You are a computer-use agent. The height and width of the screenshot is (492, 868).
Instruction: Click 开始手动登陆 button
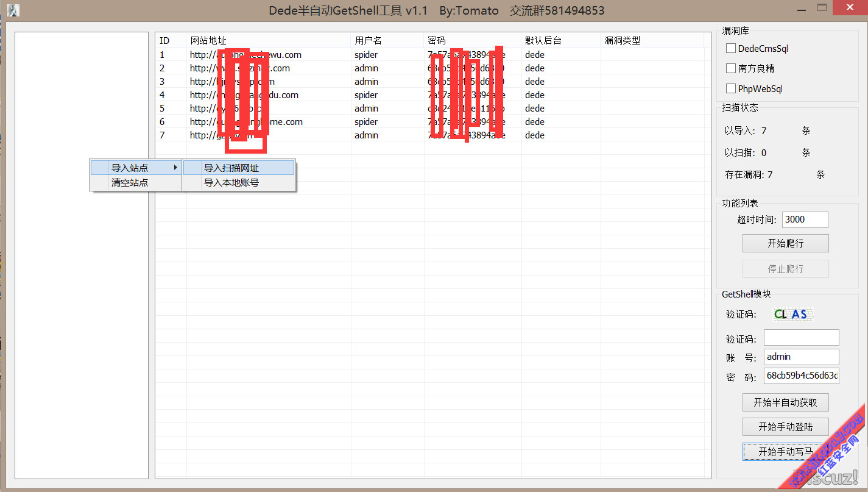tap(785, 427)
